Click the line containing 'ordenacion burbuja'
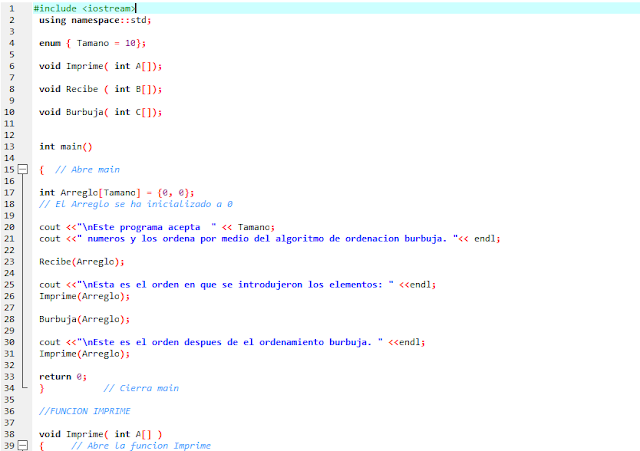This screenshot has width=640, height=451. [x=270, y=238]
